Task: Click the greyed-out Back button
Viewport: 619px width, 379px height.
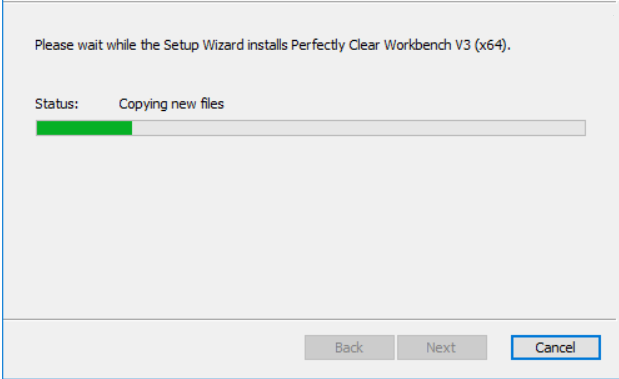Action: pos(349,347)
